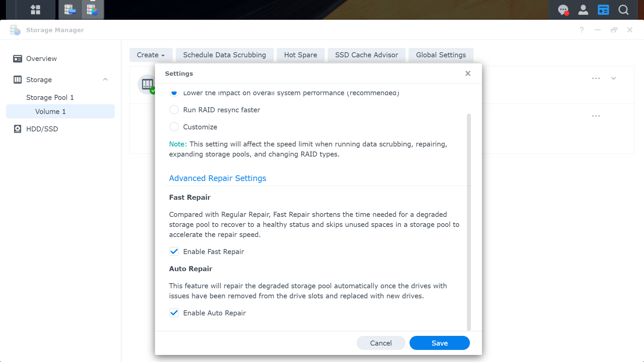Open the main menu grid icon
Viewport: 644px width, 362px height.
[x=35, y=10]
